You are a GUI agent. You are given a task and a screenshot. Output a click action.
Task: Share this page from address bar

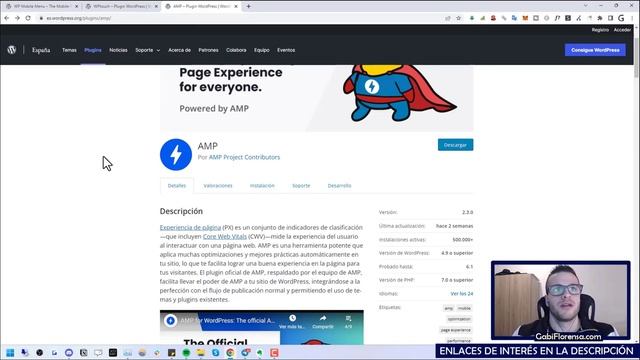pyautogui.click(x=448, y=18)
